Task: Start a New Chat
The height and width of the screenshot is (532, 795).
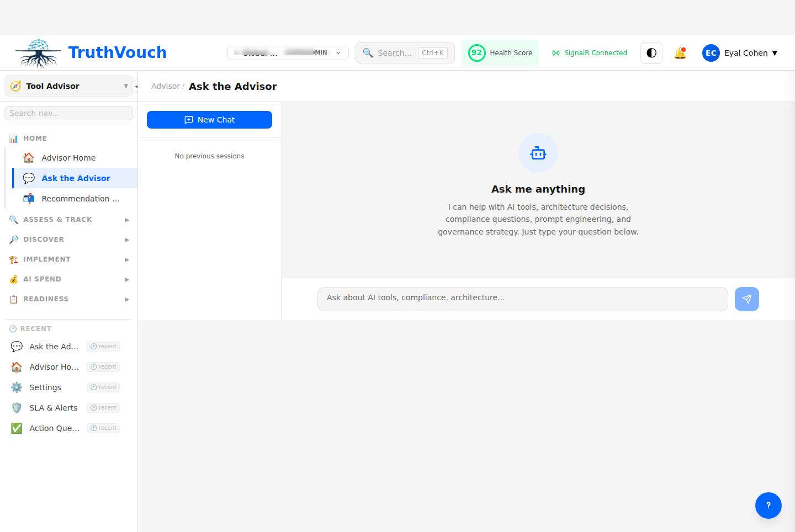Action: (209, 120)
